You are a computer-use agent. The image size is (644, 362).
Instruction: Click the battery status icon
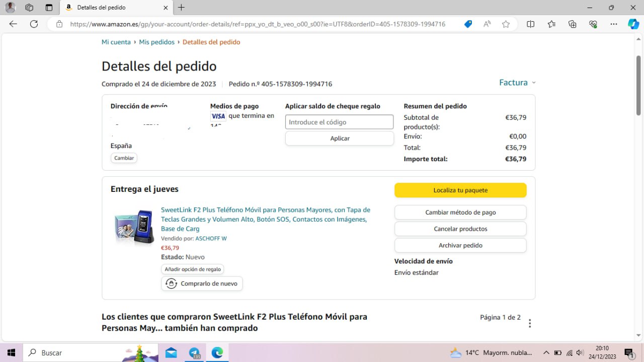[x=558, y=352]
